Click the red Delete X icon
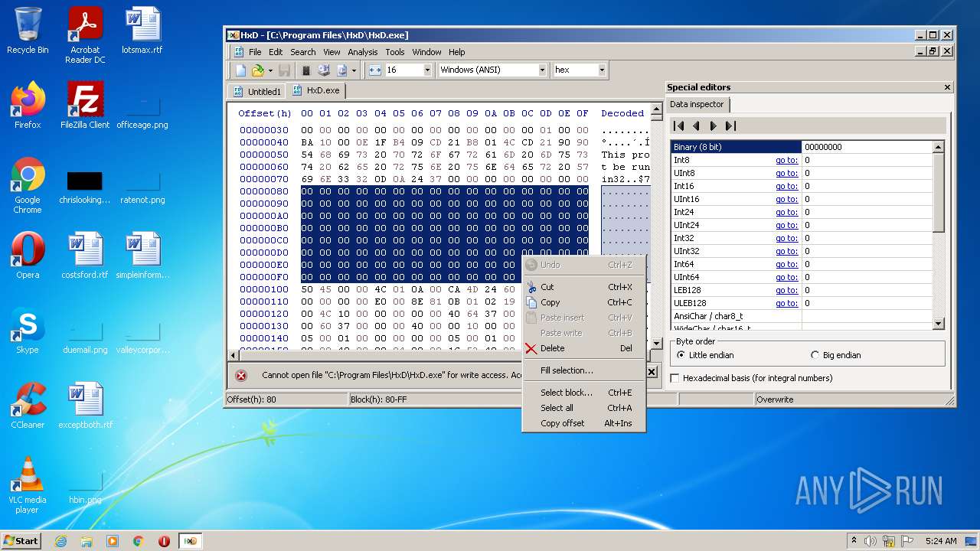Image resolution: width=980 pixels, height=551 pixels. tap(531, 348)
